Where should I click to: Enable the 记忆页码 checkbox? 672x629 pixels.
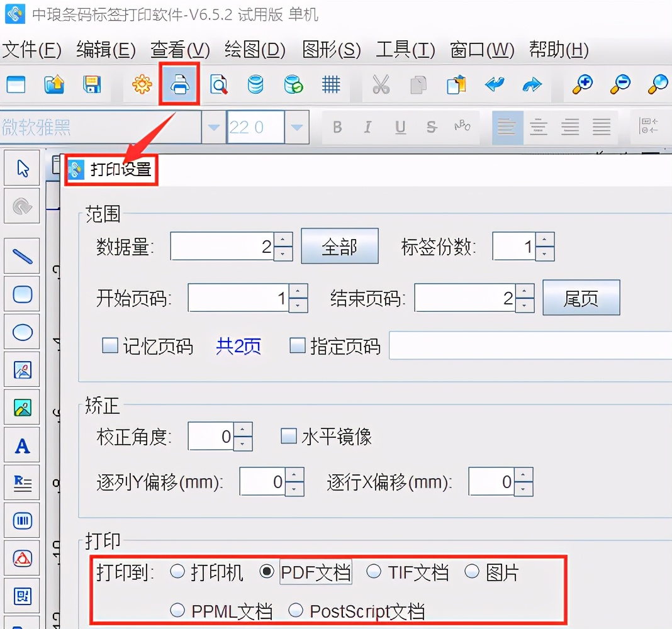[110, 345]
